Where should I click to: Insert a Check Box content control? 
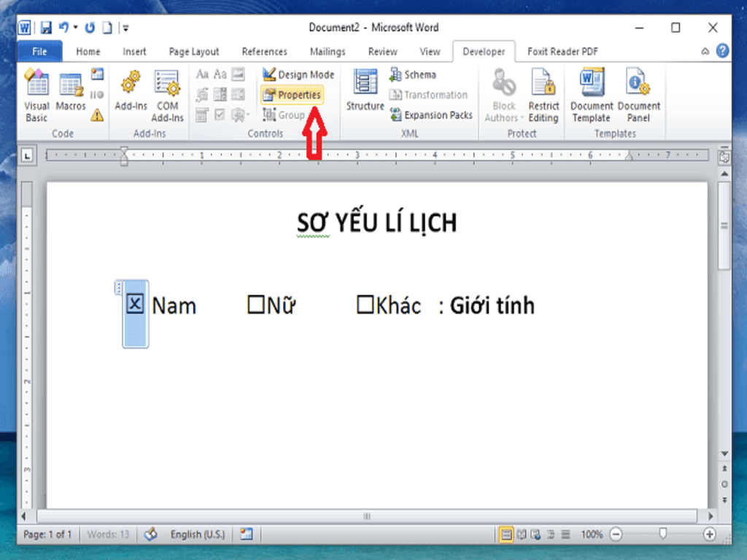coord(220,115)
